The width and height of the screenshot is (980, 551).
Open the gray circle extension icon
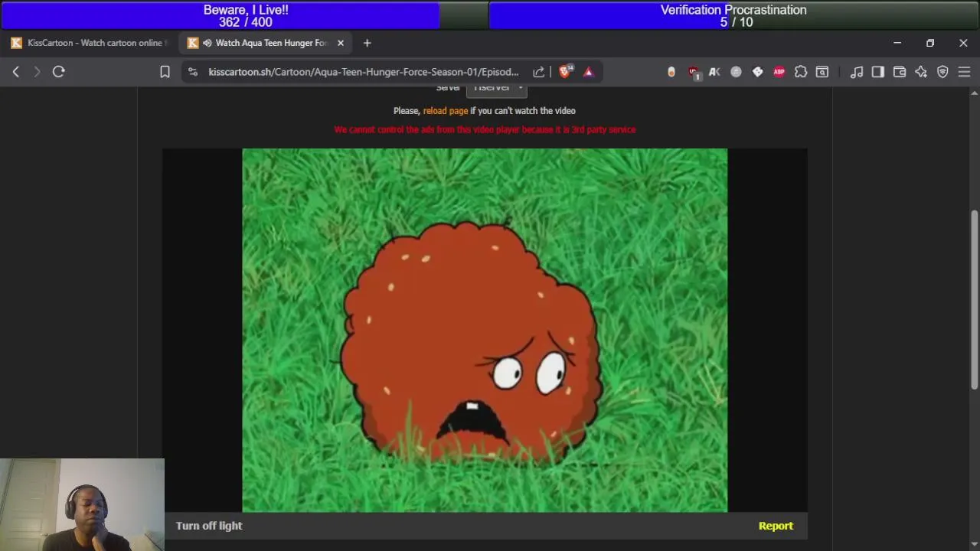[x=736, y=72]
